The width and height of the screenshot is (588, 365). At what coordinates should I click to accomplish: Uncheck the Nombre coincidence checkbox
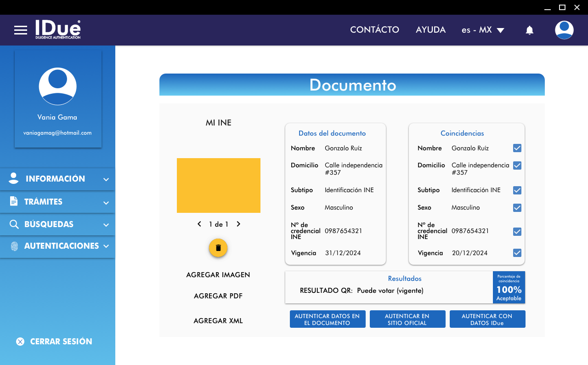pyautogui.click(x=517, y=148)
